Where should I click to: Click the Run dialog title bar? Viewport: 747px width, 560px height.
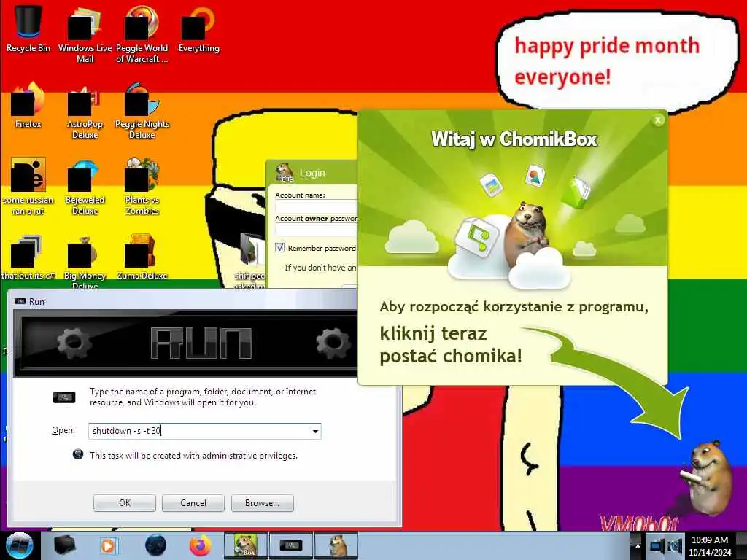coord(183,301)
